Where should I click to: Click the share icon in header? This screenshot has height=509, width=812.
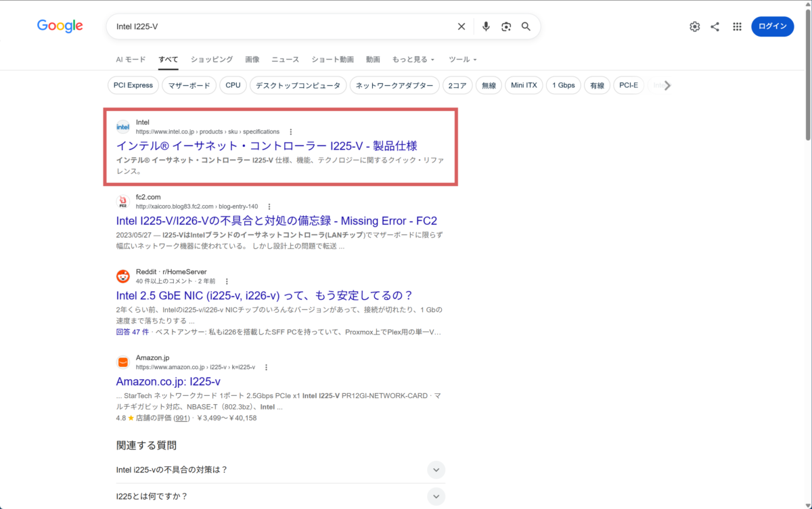tap(715, 26)
